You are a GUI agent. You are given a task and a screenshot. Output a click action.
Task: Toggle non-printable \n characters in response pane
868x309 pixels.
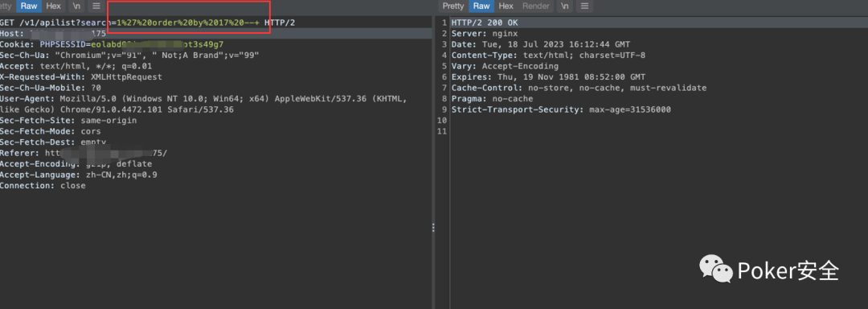point(564,6)
